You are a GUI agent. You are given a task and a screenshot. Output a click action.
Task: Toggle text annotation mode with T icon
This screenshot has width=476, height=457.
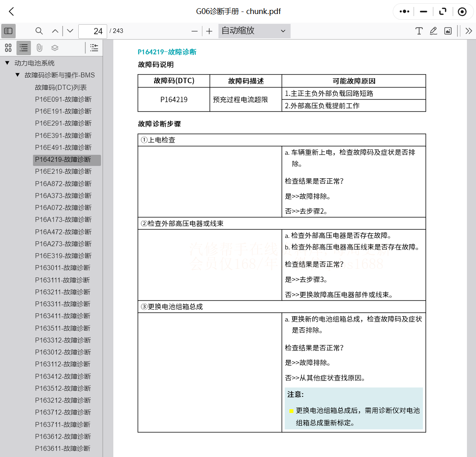point(419,31)
